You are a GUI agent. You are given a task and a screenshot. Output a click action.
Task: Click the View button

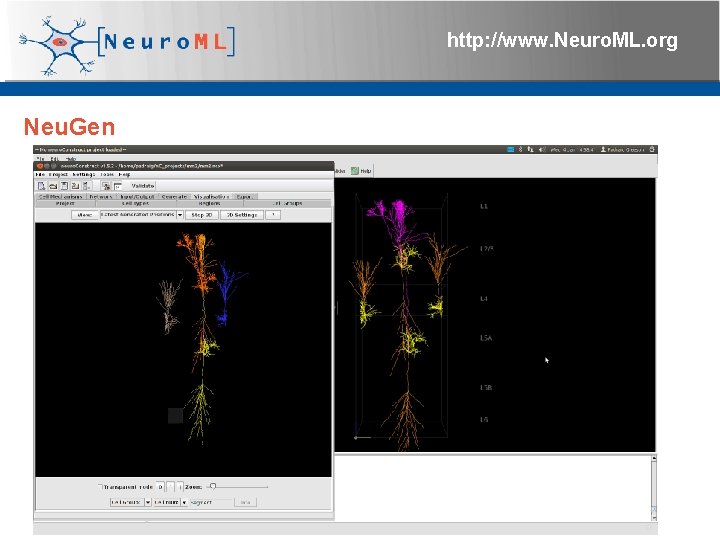[84, 215]
